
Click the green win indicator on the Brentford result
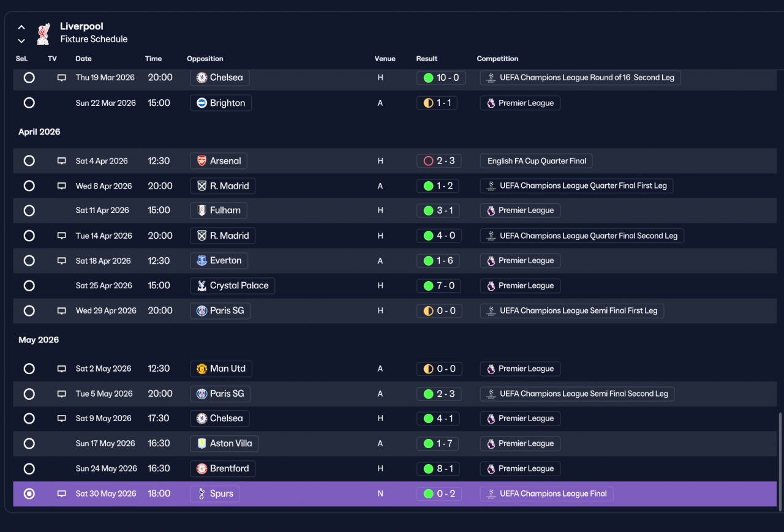click(428, 469)
